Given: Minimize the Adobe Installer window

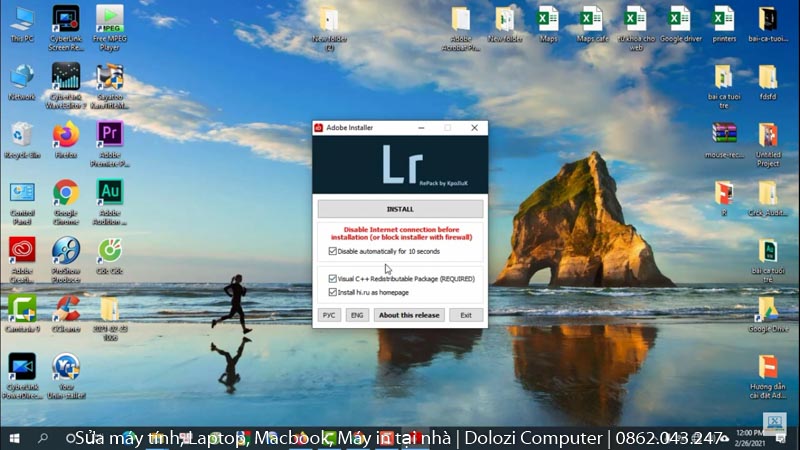Looking at the screenshot, I should [421, 128].
